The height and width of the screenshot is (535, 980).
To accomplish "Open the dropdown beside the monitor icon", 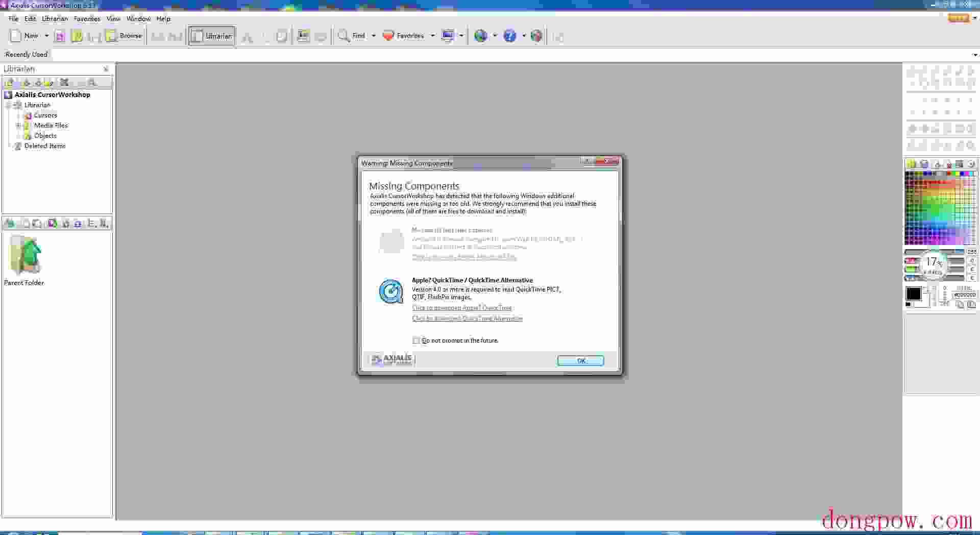I will [x=461, y=36].
